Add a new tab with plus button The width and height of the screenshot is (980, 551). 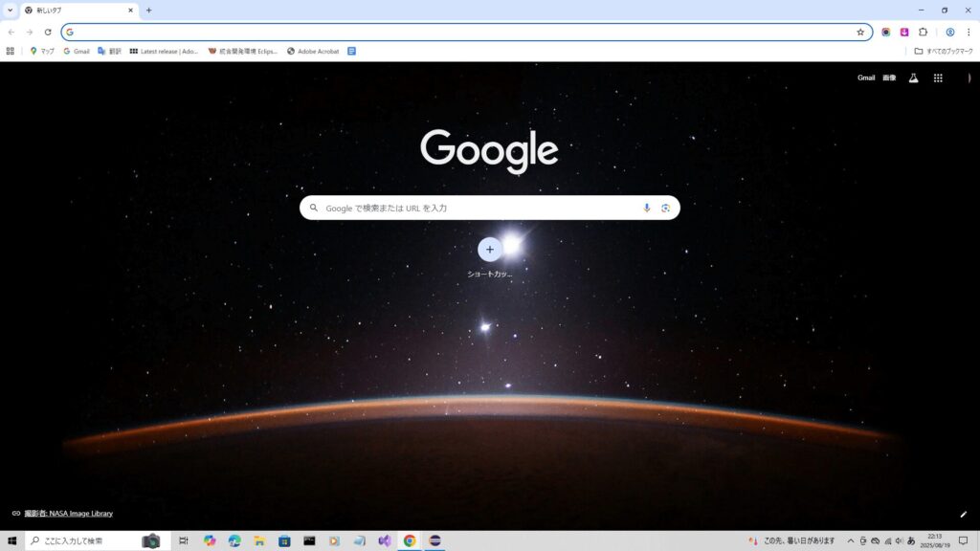pos(148,10)
